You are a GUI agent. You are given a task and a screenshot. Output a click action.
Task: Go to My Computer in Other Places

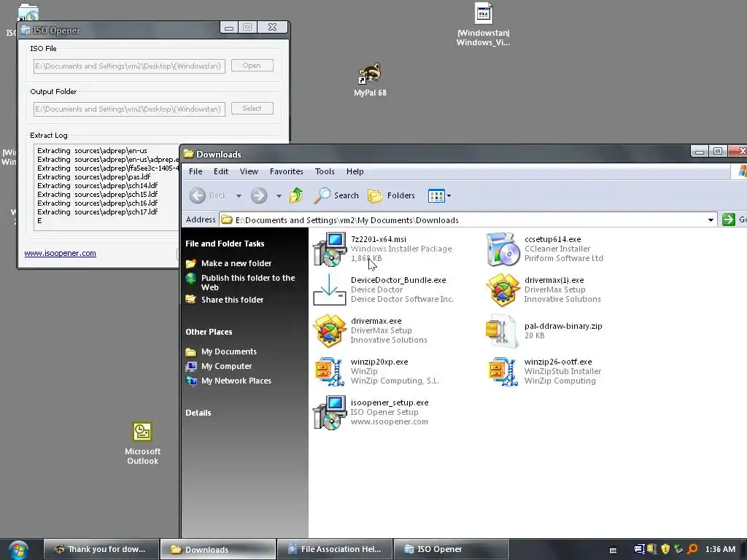(227, 366)
